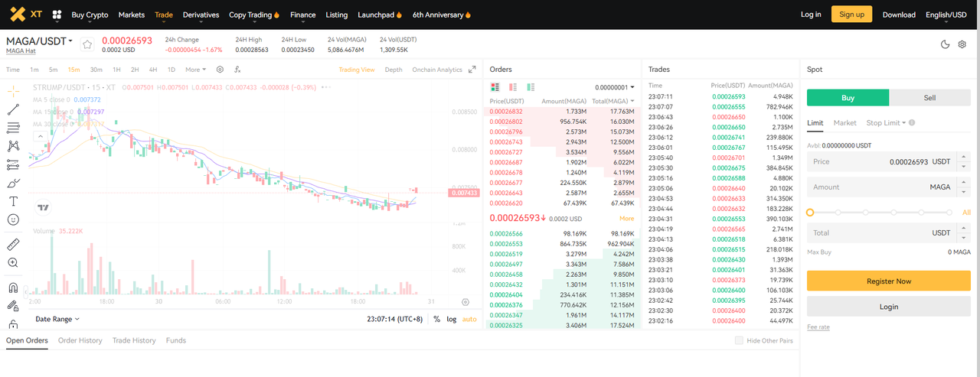The height and width of the screenshot is (377, 980).
Task: Toggle magnet mode
Action: 13,288
